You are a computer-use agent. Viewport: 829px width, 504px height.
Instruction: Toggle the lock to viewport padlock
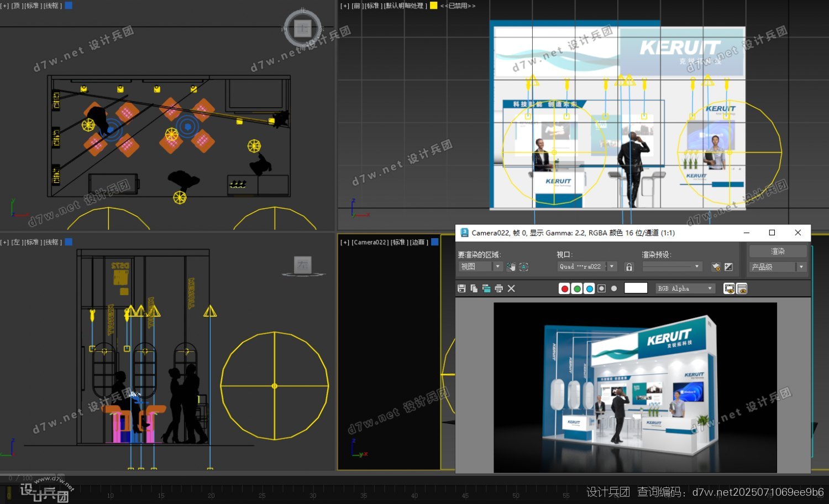[629, 267]
